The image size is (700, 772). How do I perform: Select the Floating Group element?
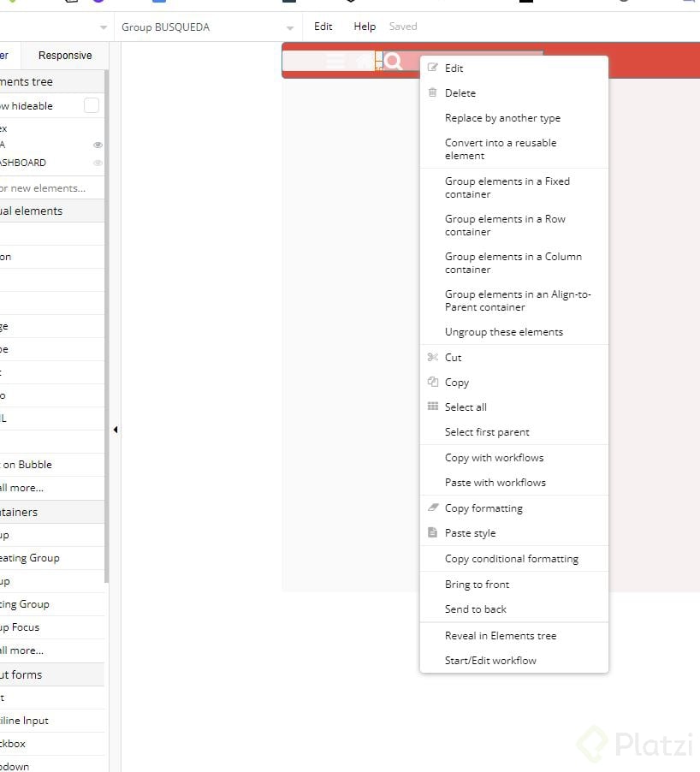(x=51, y=604)
